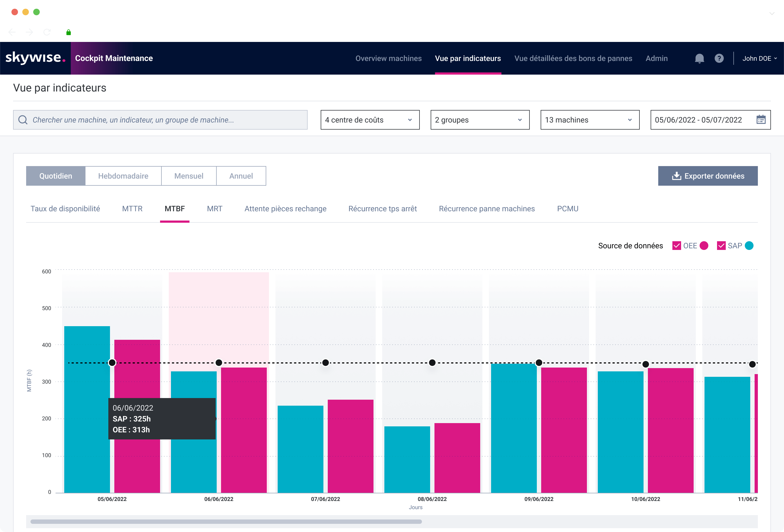784x532 pixels.
Task: Click the pink OEE color dot
Action: 704,246
